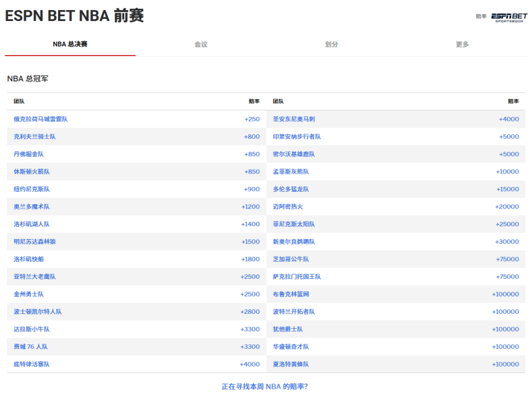532x397 pixels.
Task: Open the 洛杉矶快船 team link
Action: (28, 259)
